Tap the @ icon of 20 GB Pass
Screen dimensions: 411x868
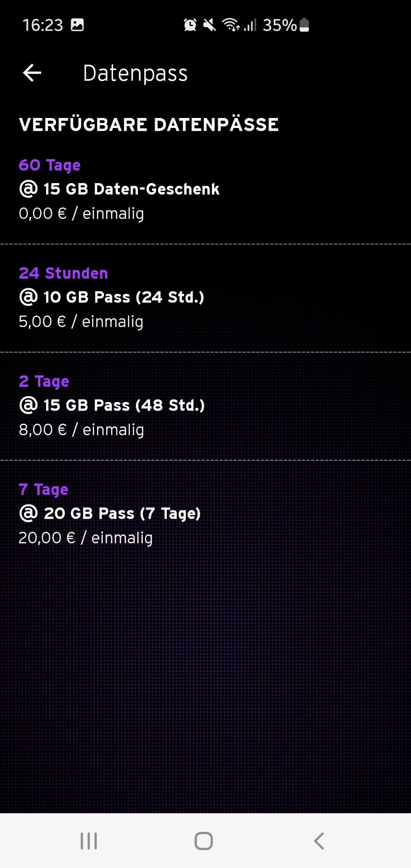pos(28,513)
